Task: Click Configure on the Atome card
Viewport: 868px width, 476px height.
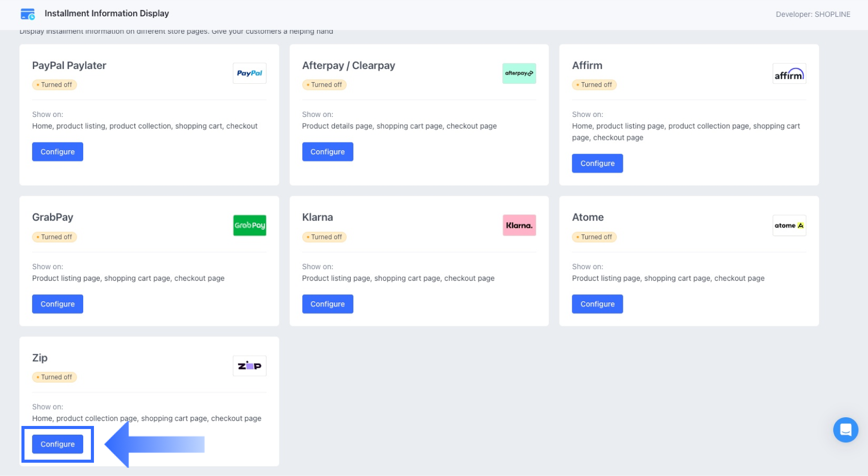Action: [x=597, y=304]
